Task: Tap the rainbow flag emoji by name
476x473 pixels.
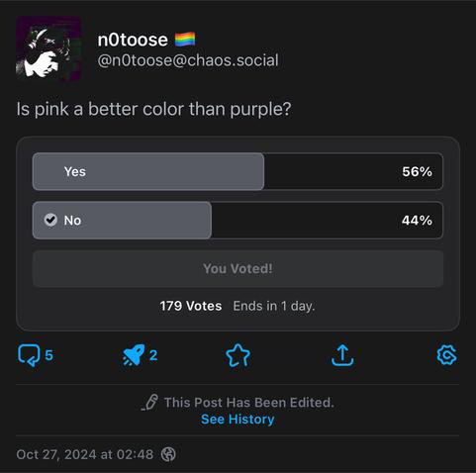Action: pos(185,40)
